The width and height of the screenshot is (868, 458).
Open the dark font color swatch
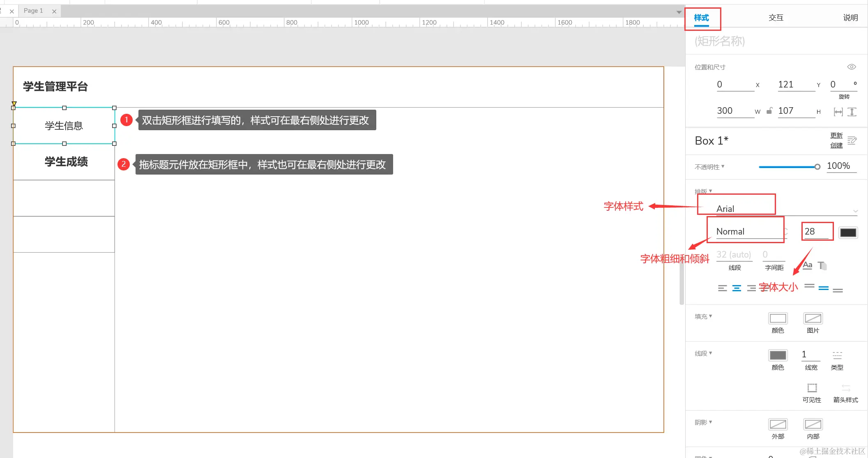tap(848, 232)
